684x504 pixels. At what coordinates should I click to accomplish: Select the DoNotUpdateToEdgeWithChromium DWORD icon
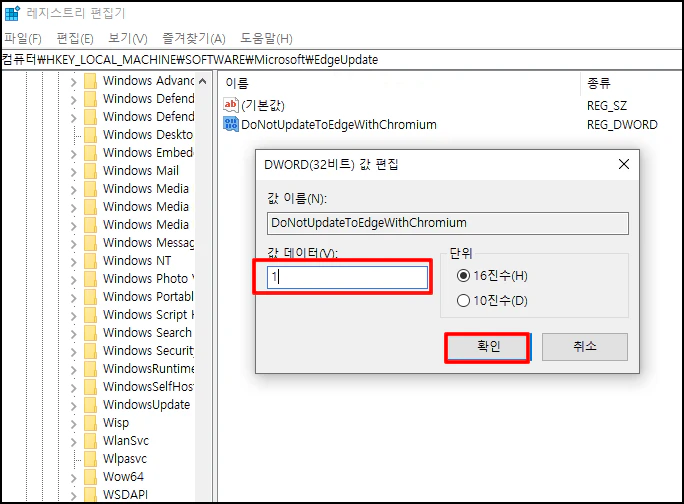231,124
